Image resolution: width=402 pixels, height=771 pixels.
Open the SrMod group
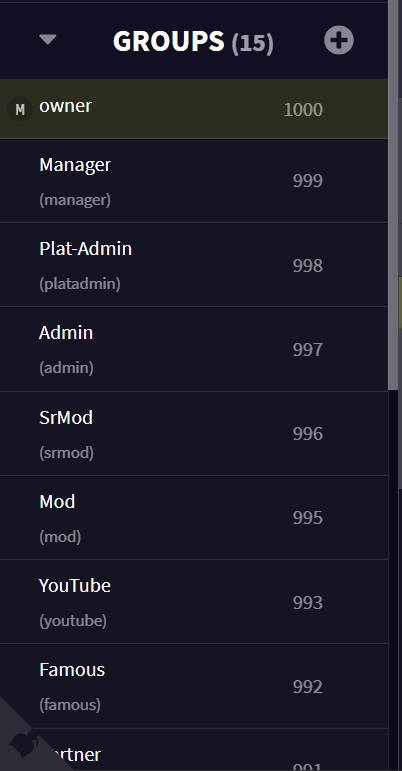(194, 434)
